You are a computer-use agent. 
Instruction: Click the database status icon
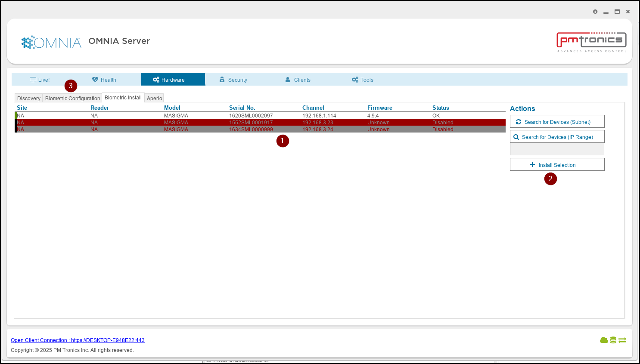(613, 340)
